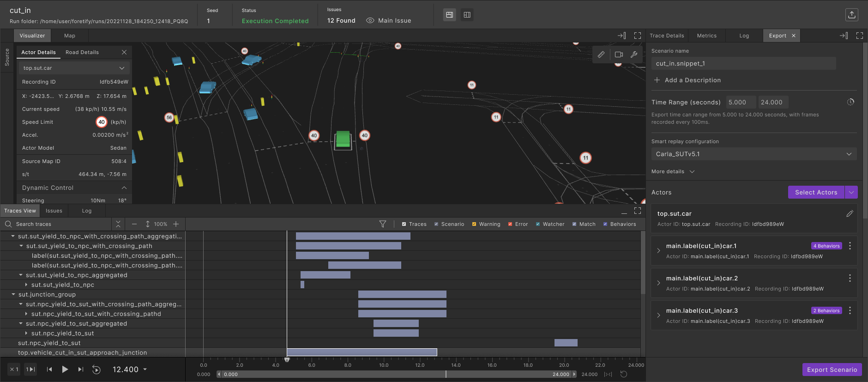Open the Road Details tab
This screenshot has width=868, height=382.
click(82, 52)
